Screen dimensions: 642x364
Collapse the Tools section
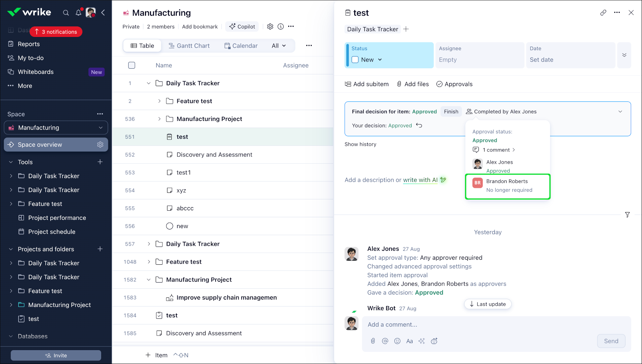(x=11, y=162)
